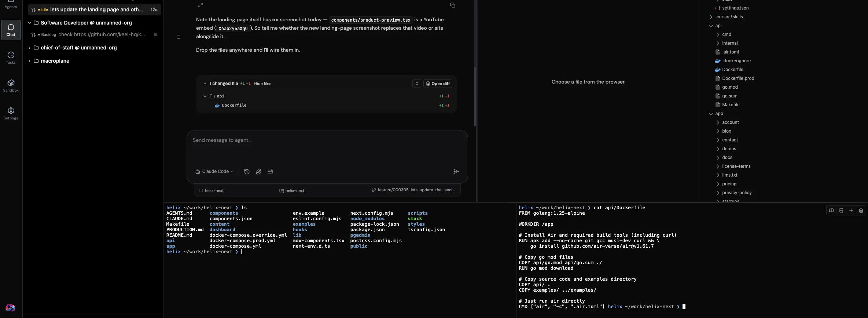This screenshot has width=868, height=318.
Task: Collapse the api folder in changed files
Action: pos(205,96)
